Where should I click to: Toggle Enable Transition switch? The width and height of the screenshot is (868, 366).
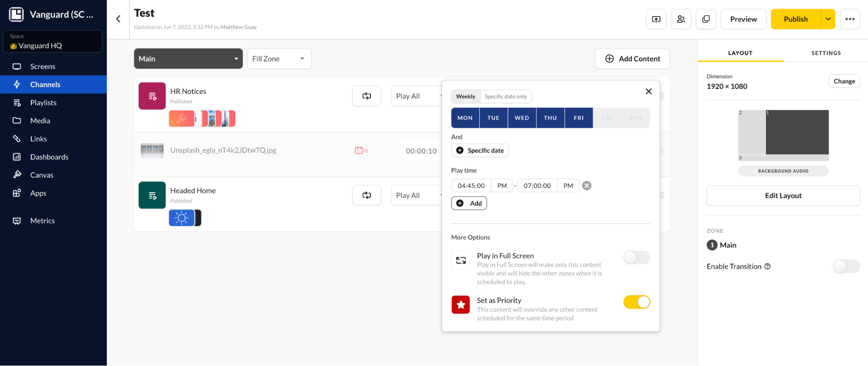point(846,266)
